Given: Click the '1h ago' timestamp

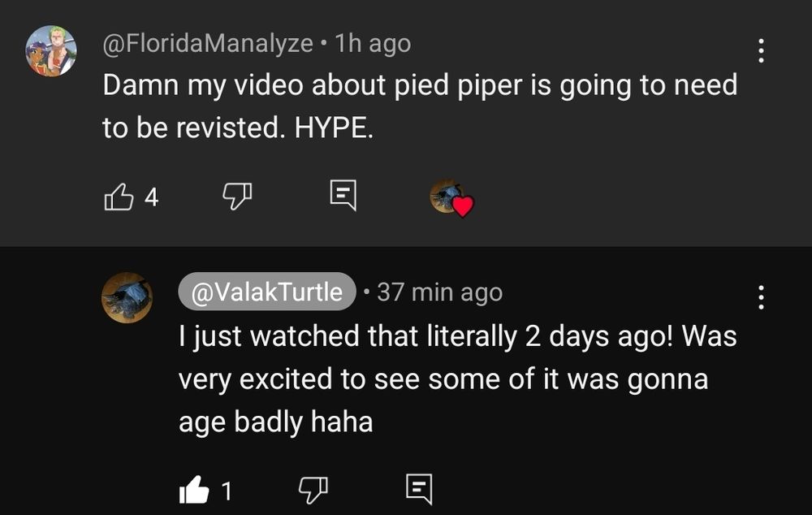Looking at the screenshot, I should pos(373,43).
